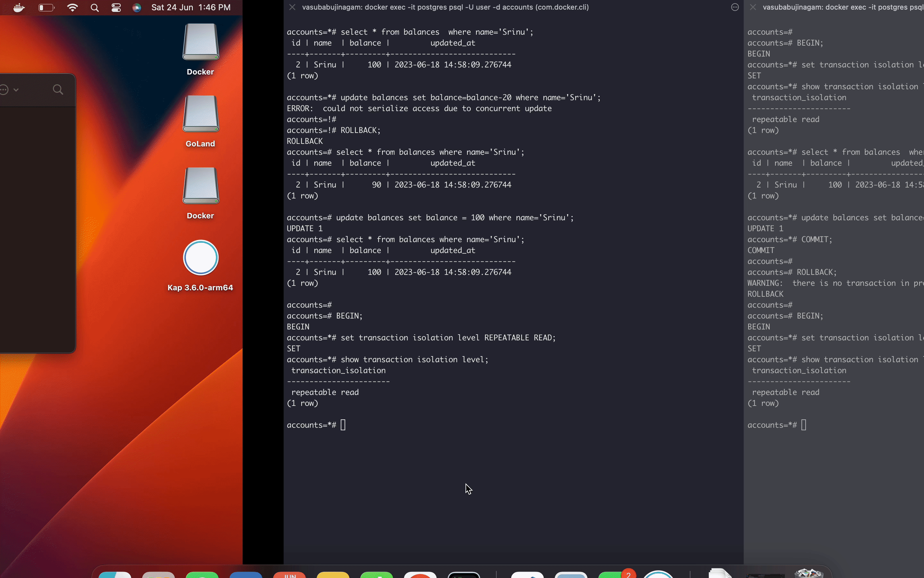Screen dimensions: 924x578
Task: Open the Trash in the Dock
Action: (809, 574)
